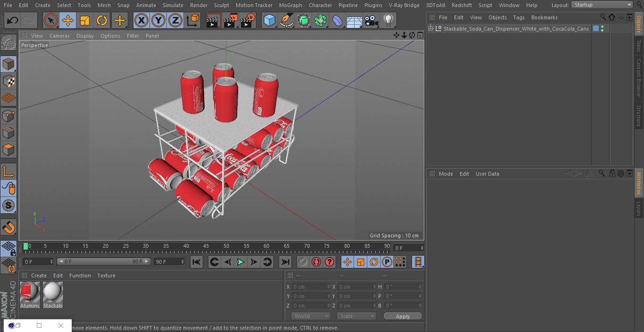Enable Edges mode

click(x=8, y=133)
